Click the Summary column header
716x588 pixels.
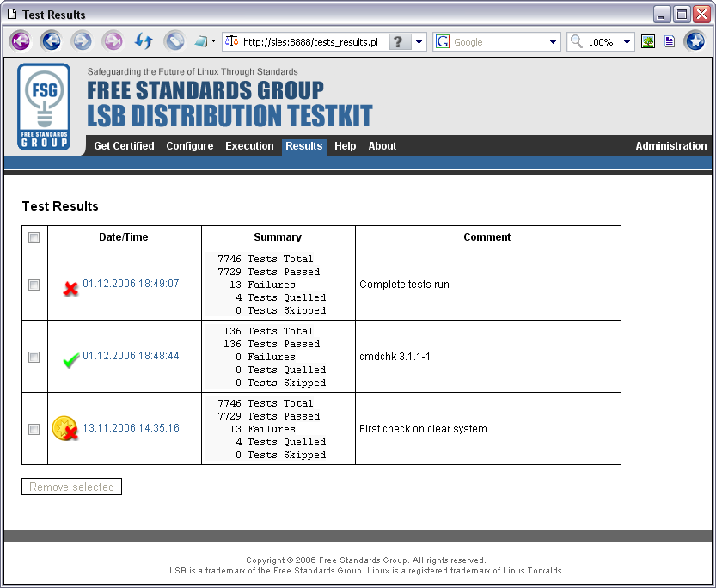pos(278,237)
